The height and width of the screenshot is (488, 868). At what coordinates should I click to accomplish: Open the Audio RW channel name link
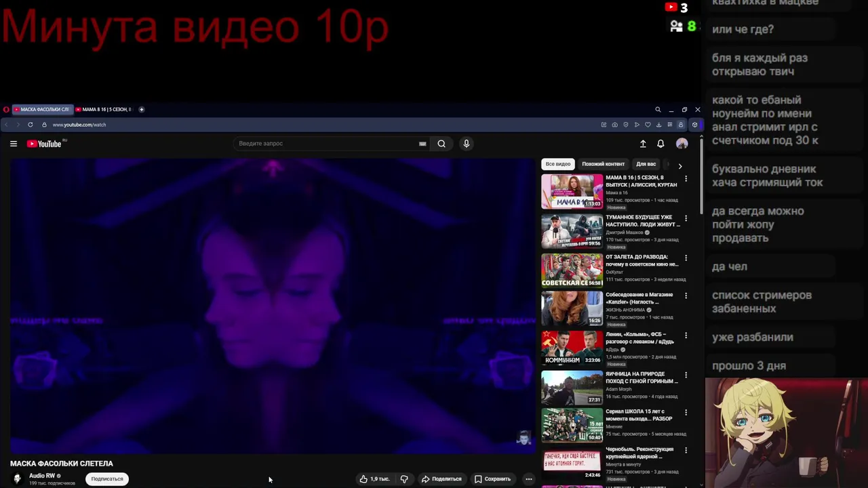[42, 476]
